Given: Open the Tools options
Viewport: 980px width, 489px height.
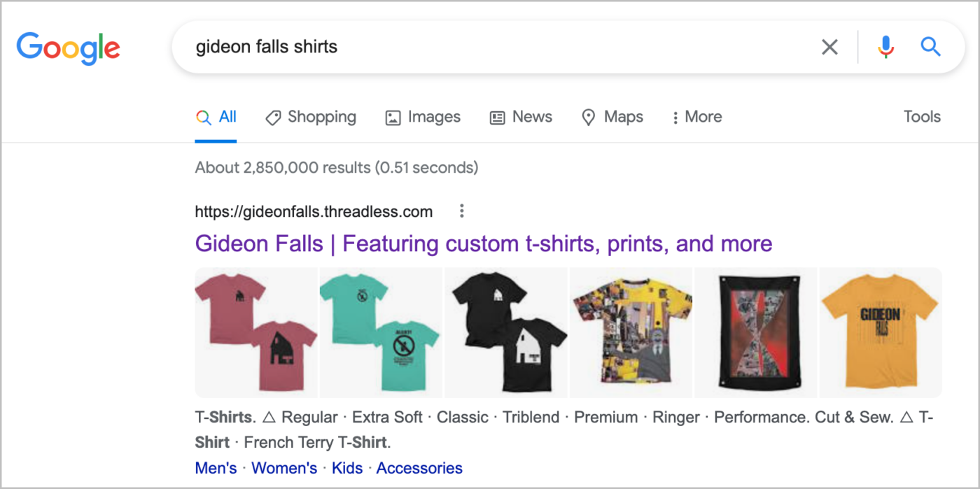Looking at the screenshot, I should click(922, 117).
